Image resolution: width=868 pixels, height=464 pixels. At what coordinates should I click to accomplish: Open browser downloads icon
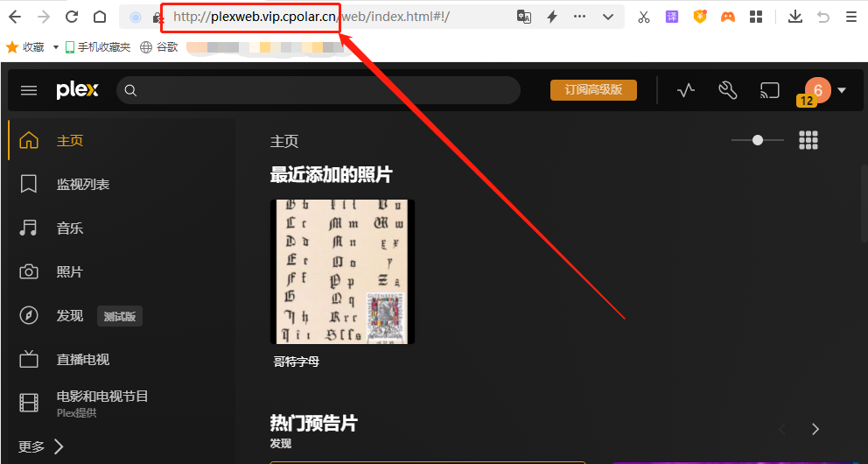[x=794, y=17]
